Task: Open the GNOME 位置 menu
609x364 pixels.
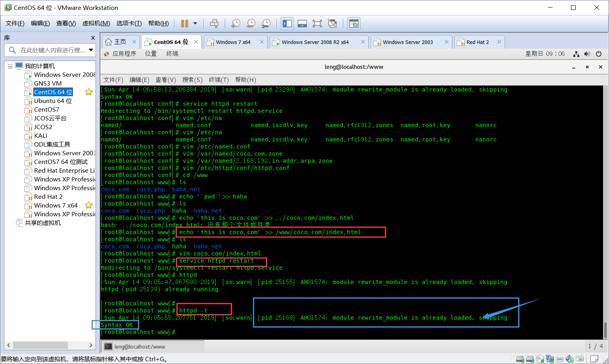Action: click(151, 53)
